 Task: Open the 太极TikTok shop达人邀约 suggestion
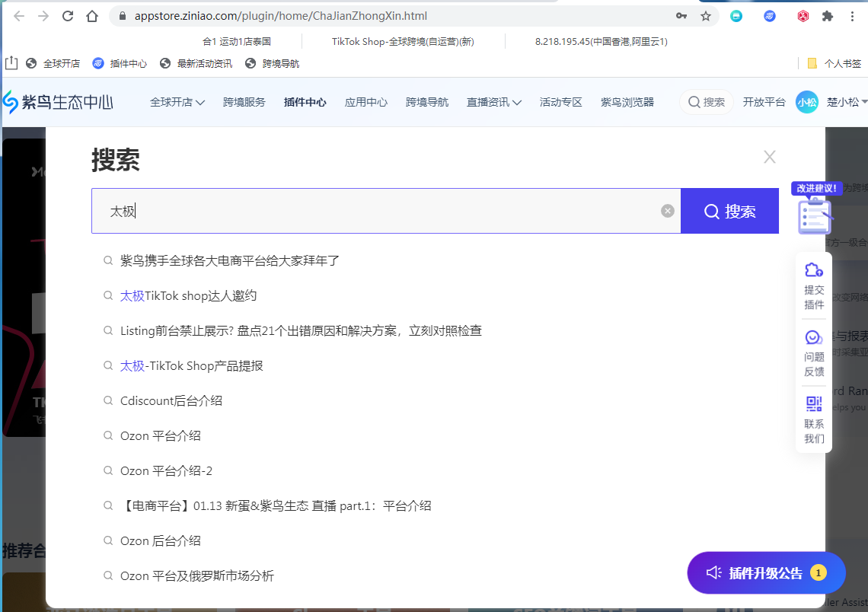[188, 296]
